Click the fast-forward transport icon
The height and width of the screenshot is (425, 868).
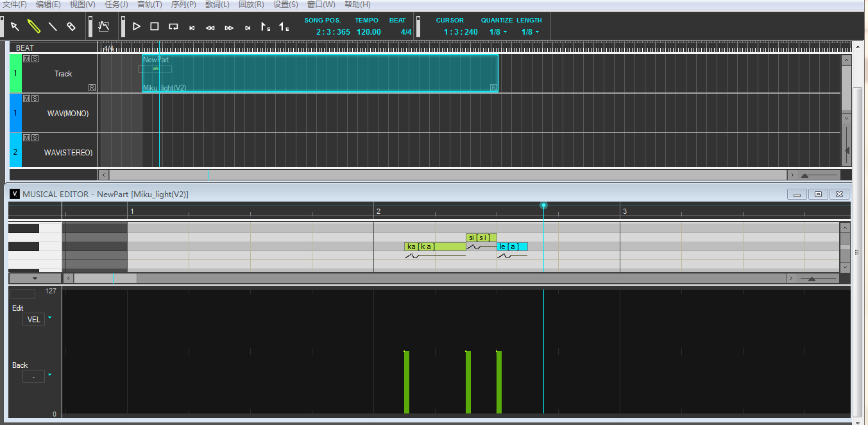(229, 28)
